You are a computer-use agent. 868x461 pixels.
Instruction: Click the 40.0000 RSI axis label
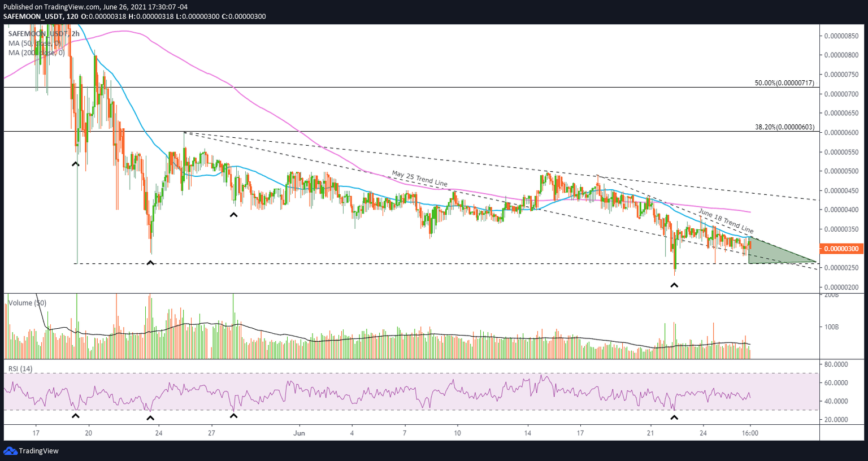coord(836,402)
